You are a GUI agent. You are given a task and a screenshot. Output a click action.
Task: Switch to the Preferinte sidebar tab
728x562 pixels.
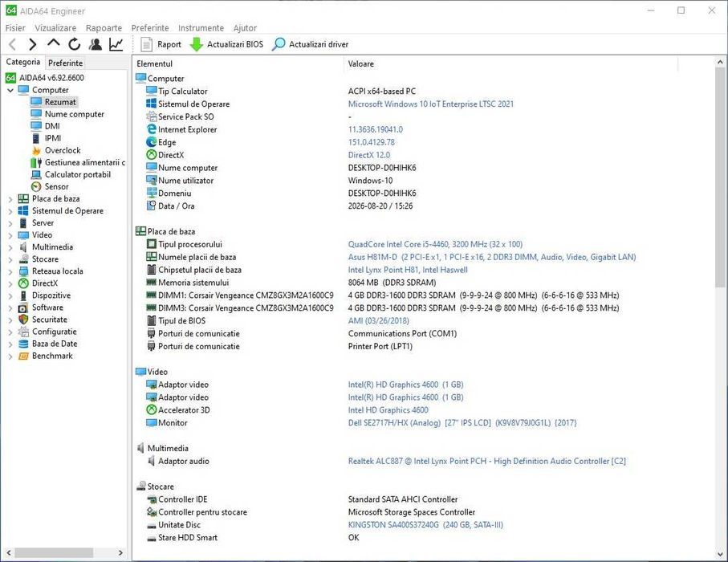66,63
